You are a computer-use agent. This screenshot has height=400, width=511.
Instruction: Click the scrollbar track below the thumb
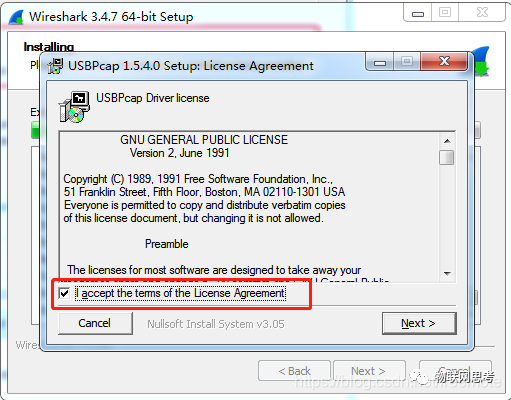(447, 216)
